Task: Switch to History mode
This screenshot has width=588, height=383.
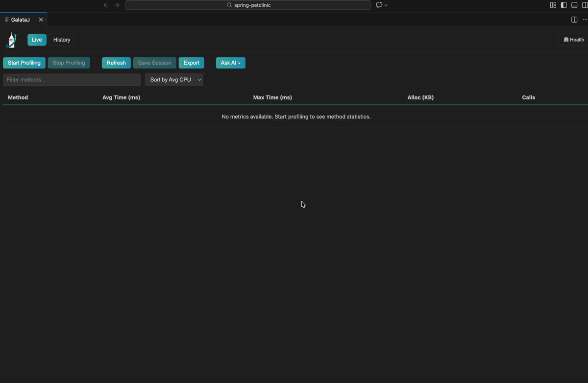Action: (61, 40)
